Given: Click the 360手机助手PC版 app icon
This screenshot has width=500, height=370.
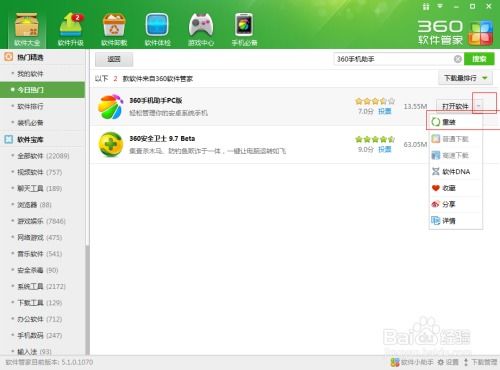Looking at the screenshot, I should pyautogui.click(x=111, y=107).
